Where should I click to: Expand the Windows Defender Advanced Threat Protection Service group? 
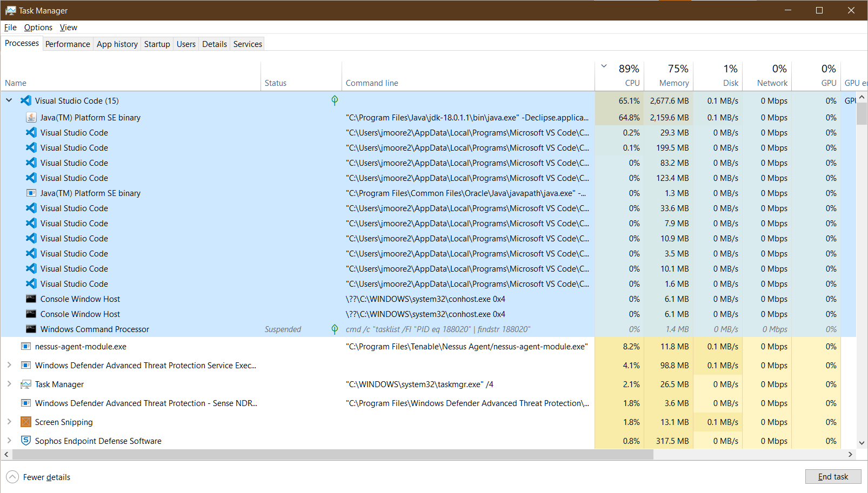coord(9,365)
